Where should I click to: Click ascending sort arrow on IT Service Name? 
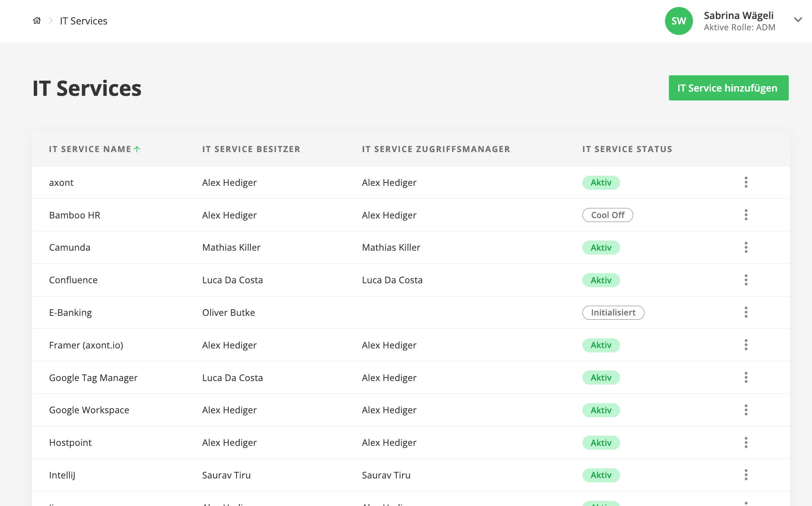(137, 149)
